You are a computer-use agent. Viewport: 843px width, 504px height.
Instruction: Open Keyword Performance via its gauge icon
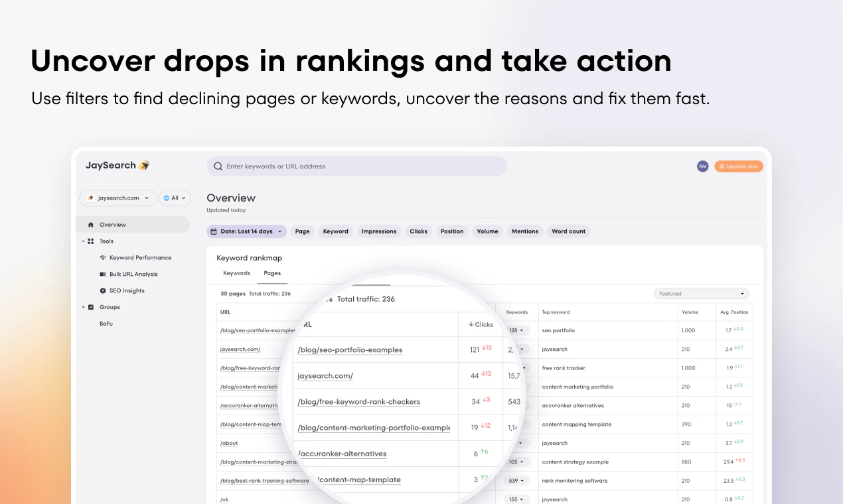tap(103, 258)
